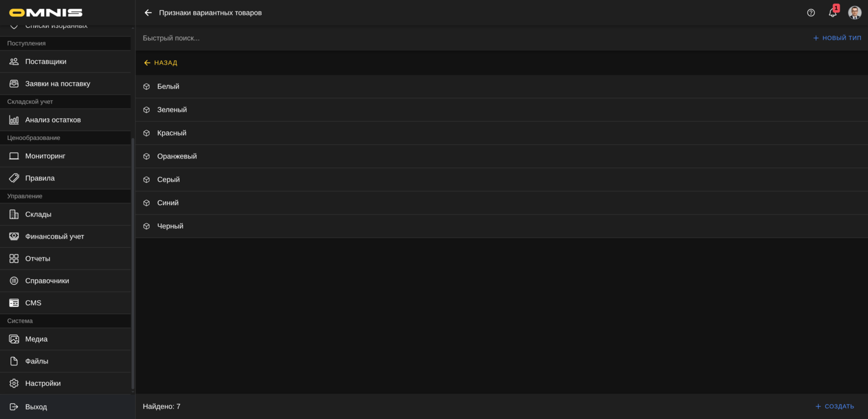Click the Правила tag icon
This screenshot has width=868, height=419.
[14, 178]
